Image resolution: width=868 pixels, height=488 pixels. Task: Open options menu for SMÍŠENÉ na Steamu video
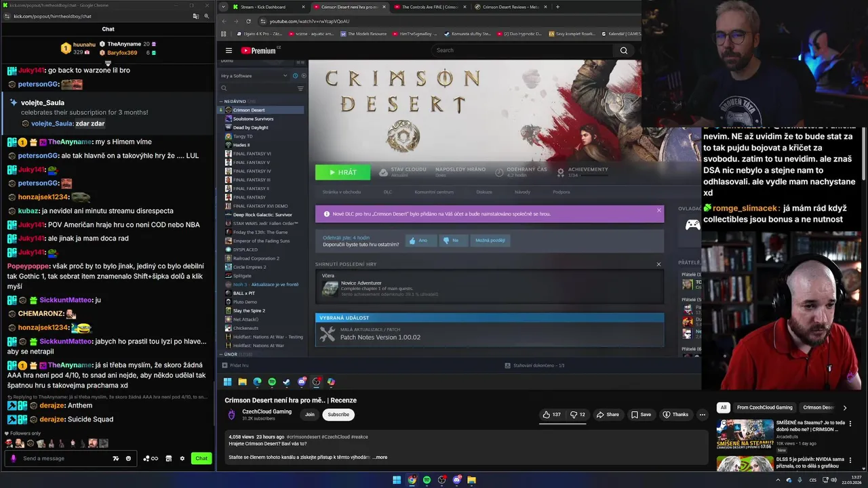point(850,424)
